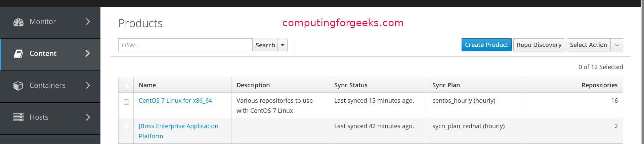This screenshot has height=144, width=644.
Task: Expand the Containers menu chevron
Action: tap(88, 85)
